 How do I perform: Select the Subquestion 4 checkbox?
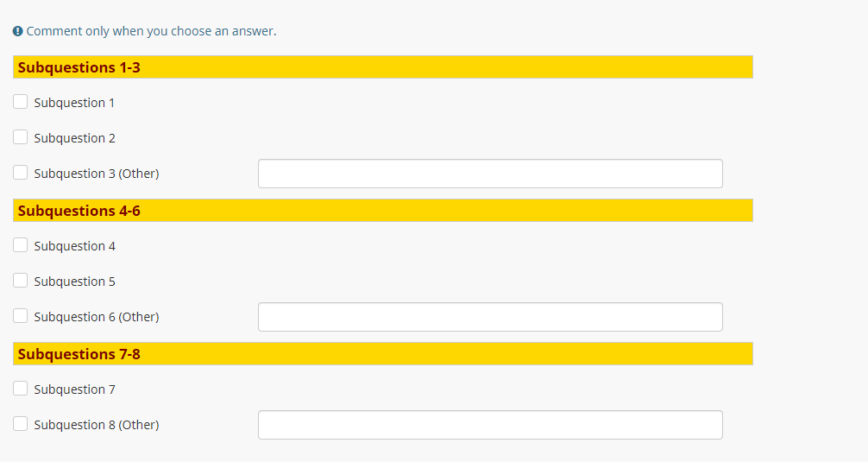point(21,245)
